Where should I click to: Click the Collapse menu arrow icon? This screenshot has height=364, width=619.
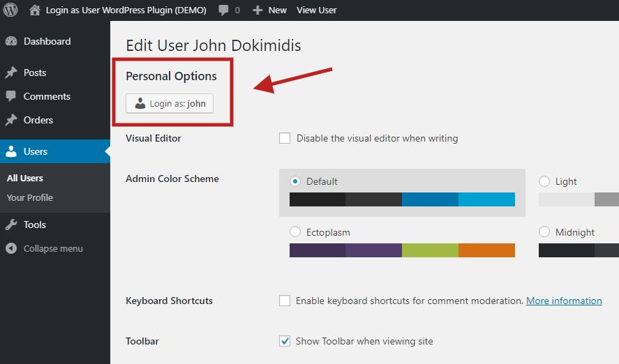tap(11, 248)
